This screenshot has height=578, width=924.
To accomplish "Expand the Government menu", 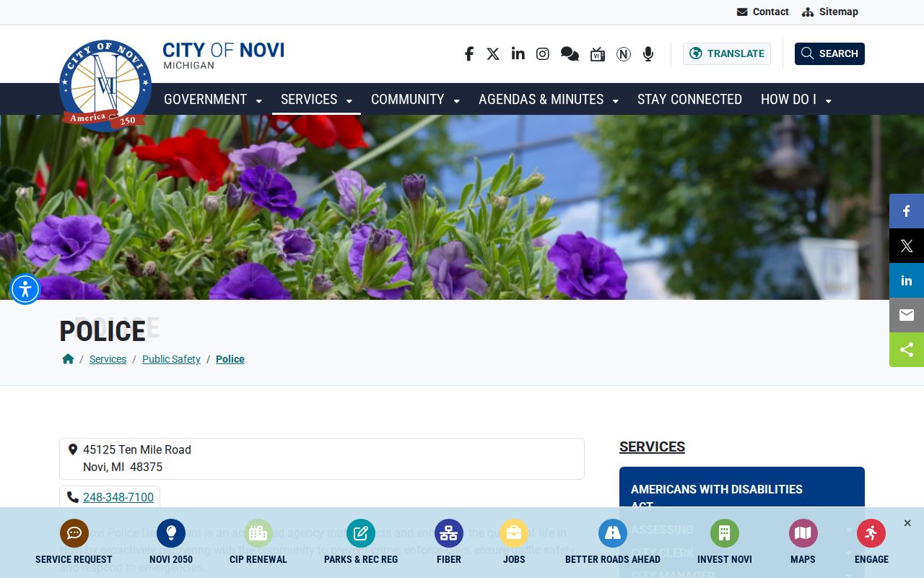I will [x=213, y=99].
